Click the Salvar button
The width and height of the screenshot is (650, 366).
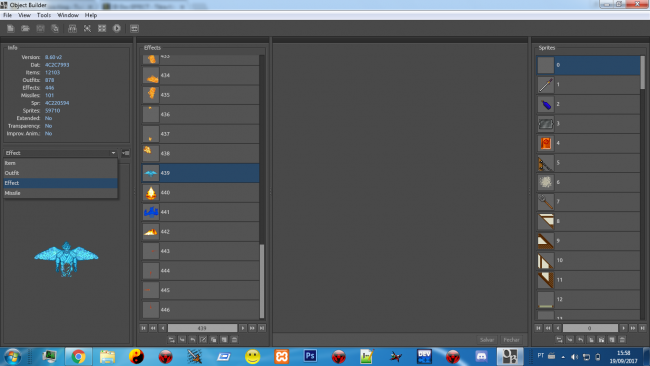point(487,339)
